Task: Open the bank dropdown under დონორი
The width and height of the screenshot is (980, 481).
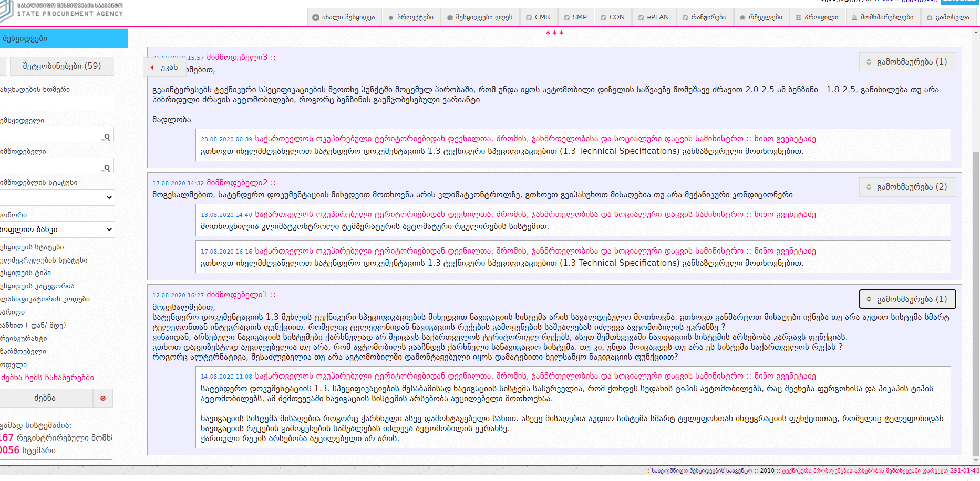Action: coord(57,229)
